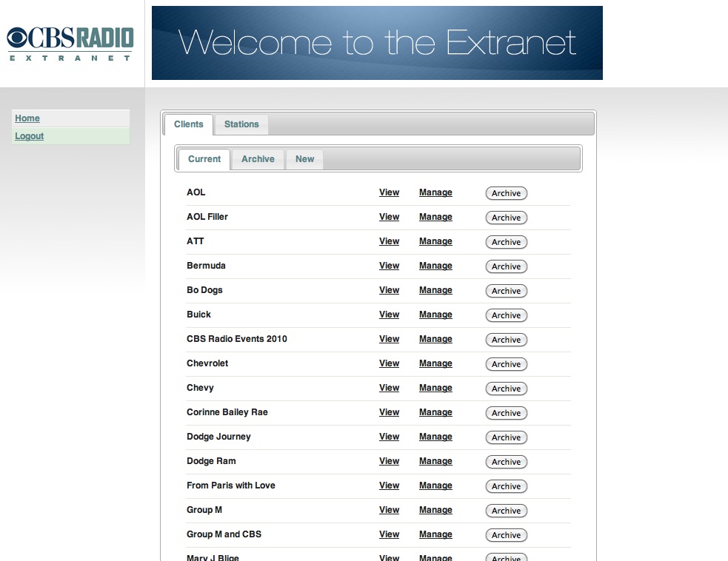Image resolution: width=728 pixels, height=561 pixels.
Task: Click the CBS Radio Extranet logo
Action: tap(70, 42)
